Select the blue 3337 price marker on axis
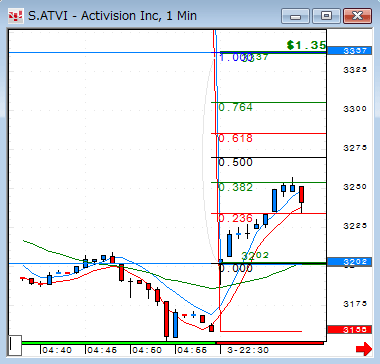Viewport: 380px width, 364px height. pos(349,51)
